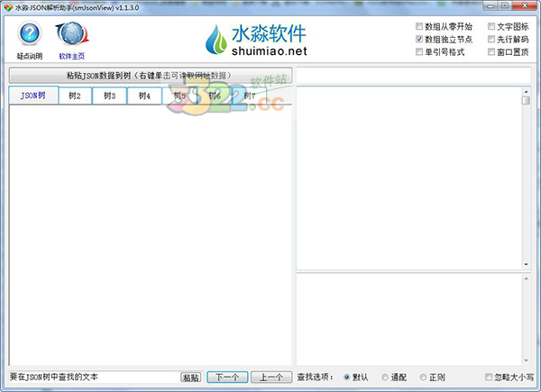
Task: Close the smJsonView window
Action: 525,6
